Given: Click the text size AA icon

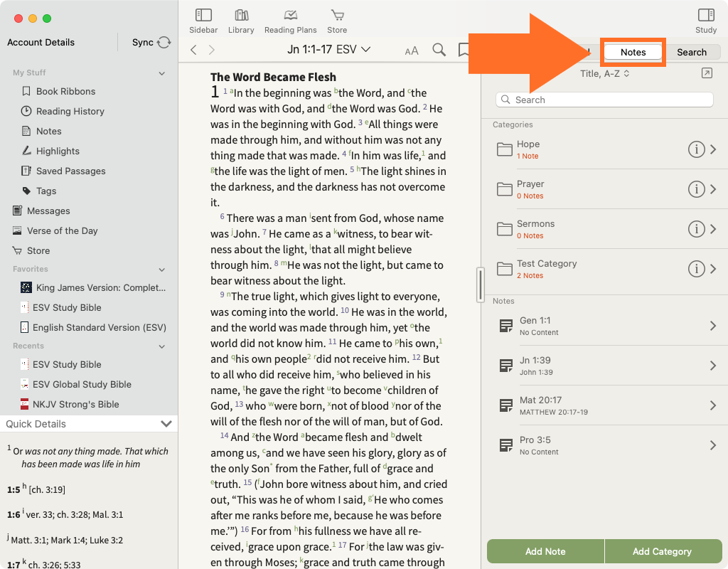Looking at the screenshot, I should pyautogui.click(x=412, y=50).
